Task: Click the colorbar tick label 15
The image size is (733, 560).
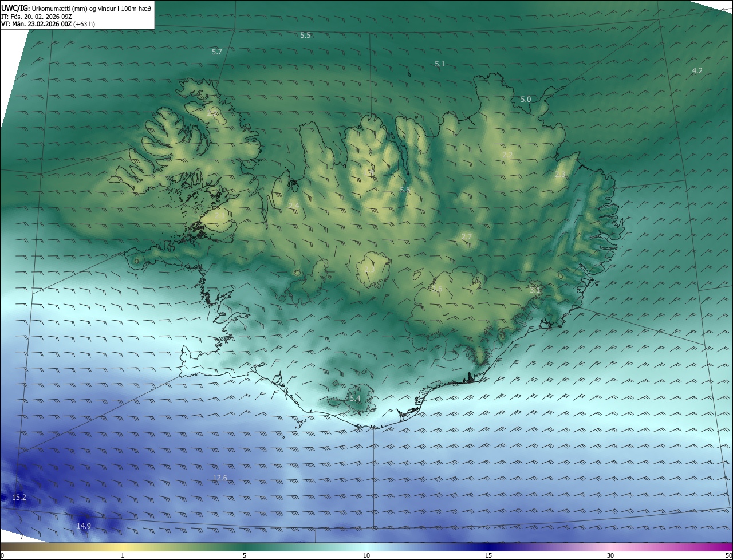Action: point(488,555)
